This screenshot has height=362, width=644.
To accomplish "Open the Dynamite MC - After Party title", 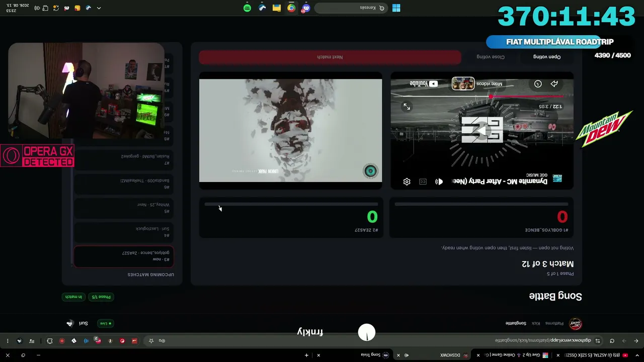I will pos(500,182).
